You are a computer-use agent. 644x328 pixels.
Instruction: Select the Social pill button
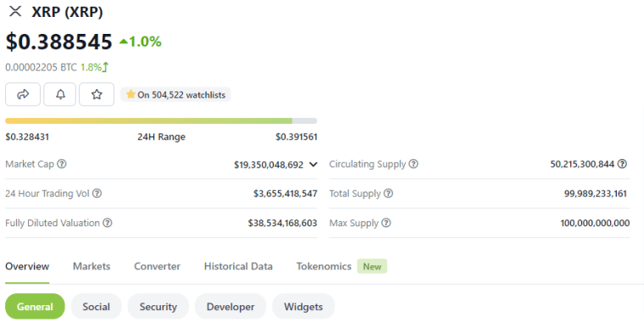click(x=96, y=307)
